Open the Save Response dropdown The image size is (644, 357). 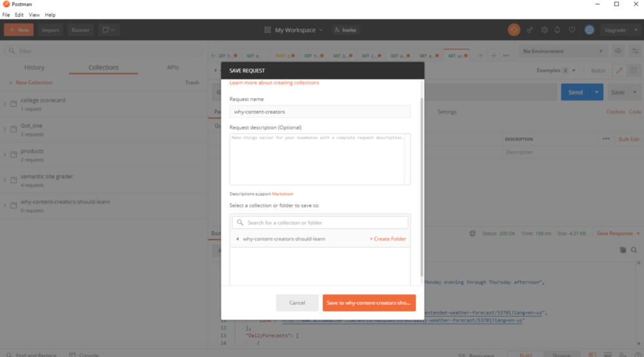(x=618, y=233)
